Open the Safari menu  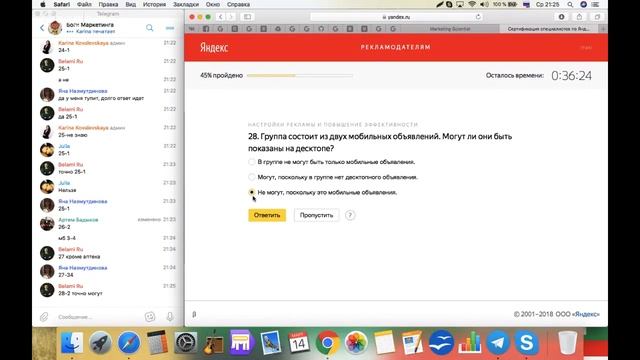click(x=62, y=4)
